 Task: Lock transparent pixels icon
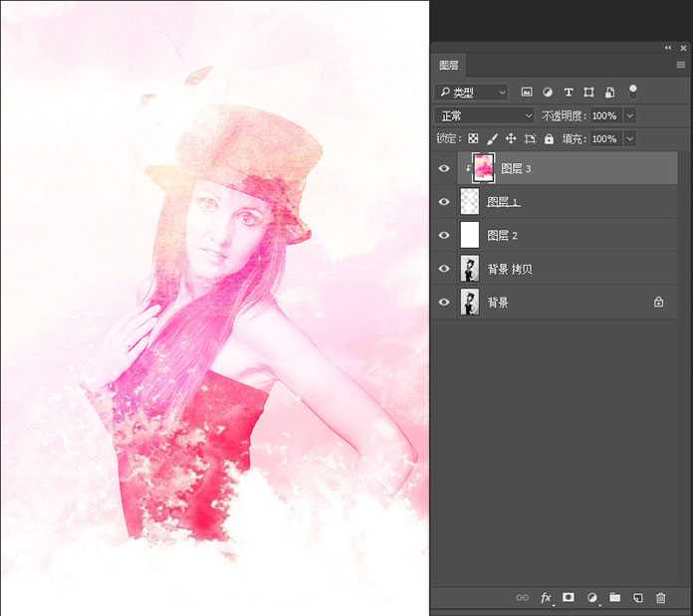pos(473,139)
